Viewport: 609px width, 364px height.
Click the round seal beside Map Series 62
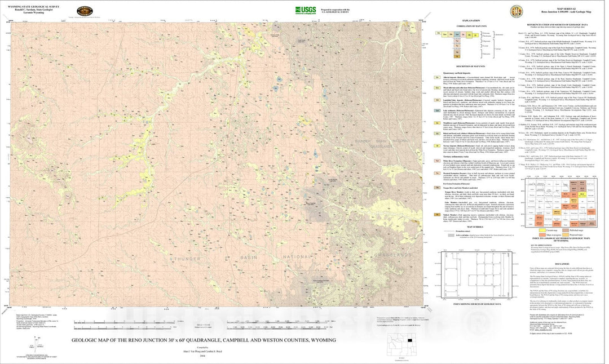pos(516,11)
